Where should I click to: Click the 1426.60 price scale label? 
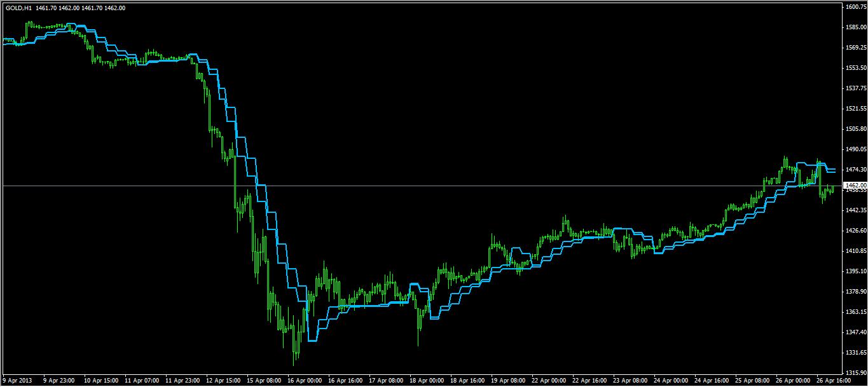(x=855, y=231)
